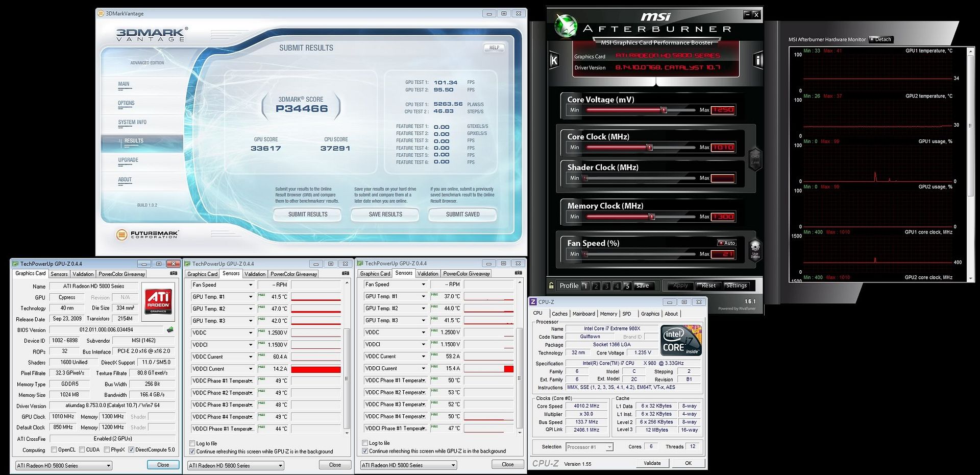Click 3DMark Vantage logo
The height and width of the screenshot is (475, 980).
point(152,34)
